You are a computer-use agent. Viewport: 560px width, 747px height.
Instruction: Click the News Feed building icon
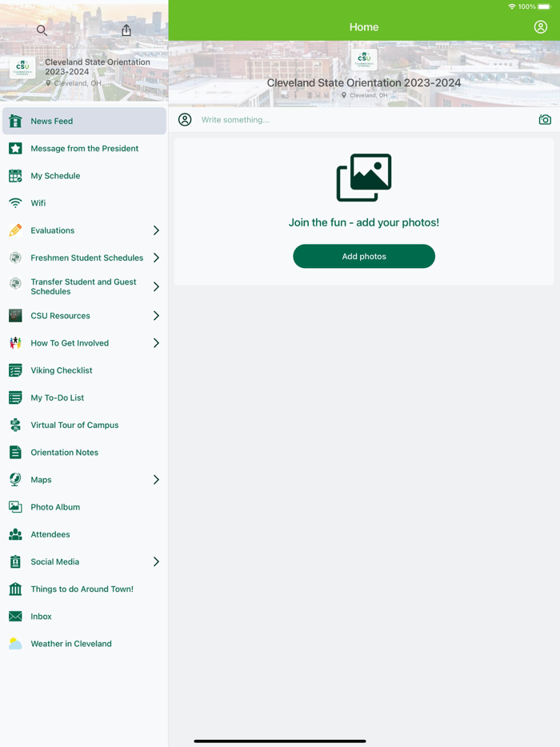pyautogui.click(x=15, y=121)
